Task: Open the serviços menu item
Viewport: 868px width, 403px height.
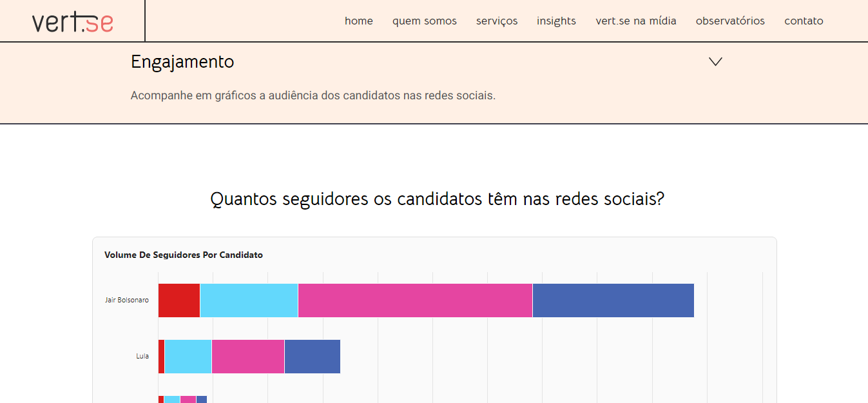Action: (x=497, y=21)
